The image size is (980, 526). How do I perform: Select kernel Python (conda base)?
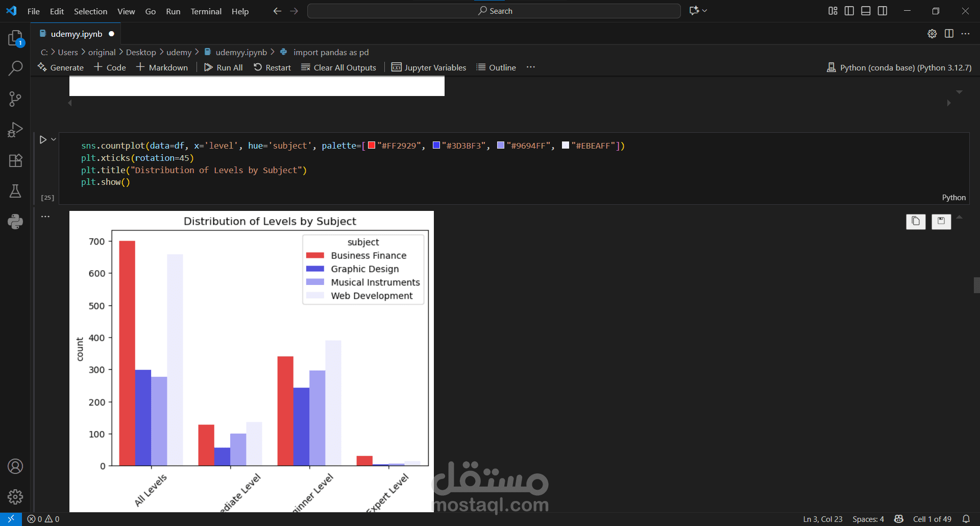(899, 67)
